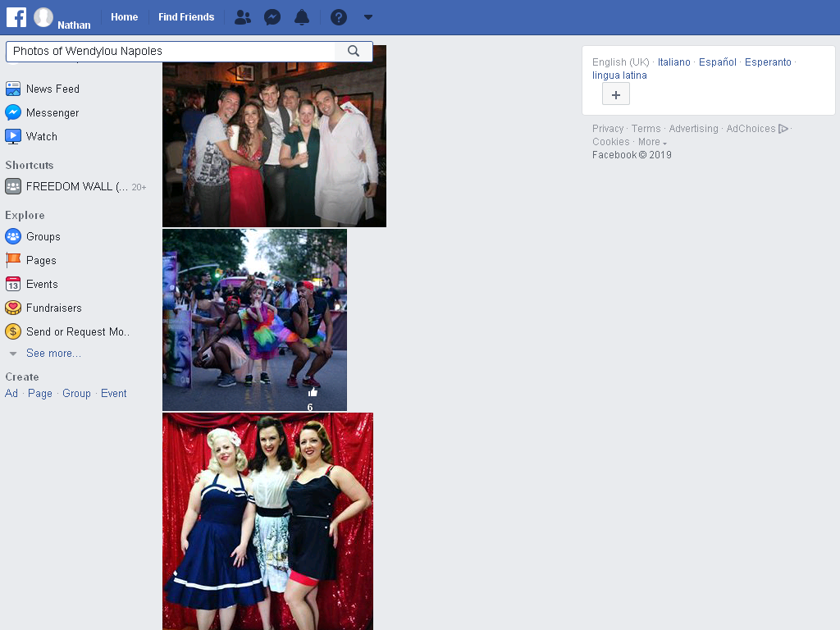Click the search field with Photos query
This screenshot has height=630, width=840.
171,51
